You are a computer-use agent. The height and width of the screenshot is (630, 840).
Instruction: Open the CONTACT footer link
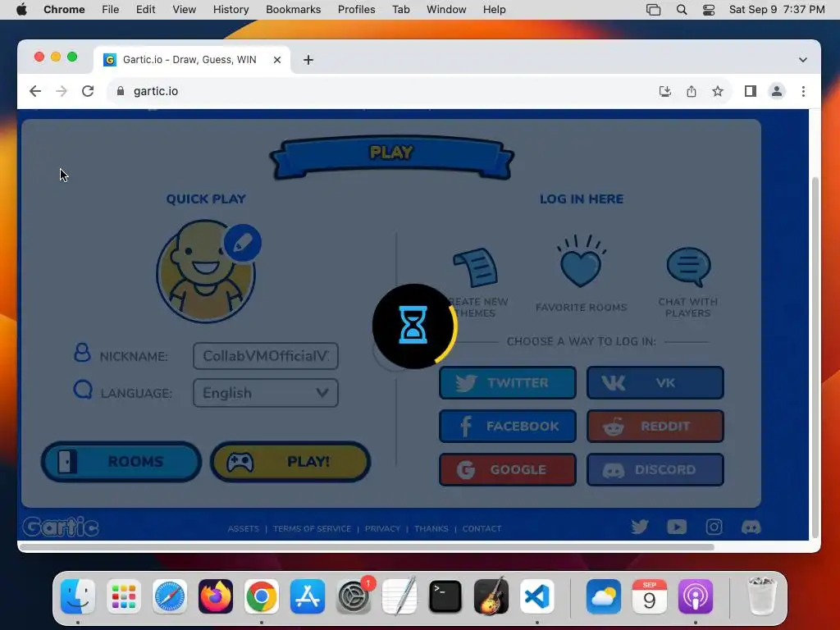point(482,529)
